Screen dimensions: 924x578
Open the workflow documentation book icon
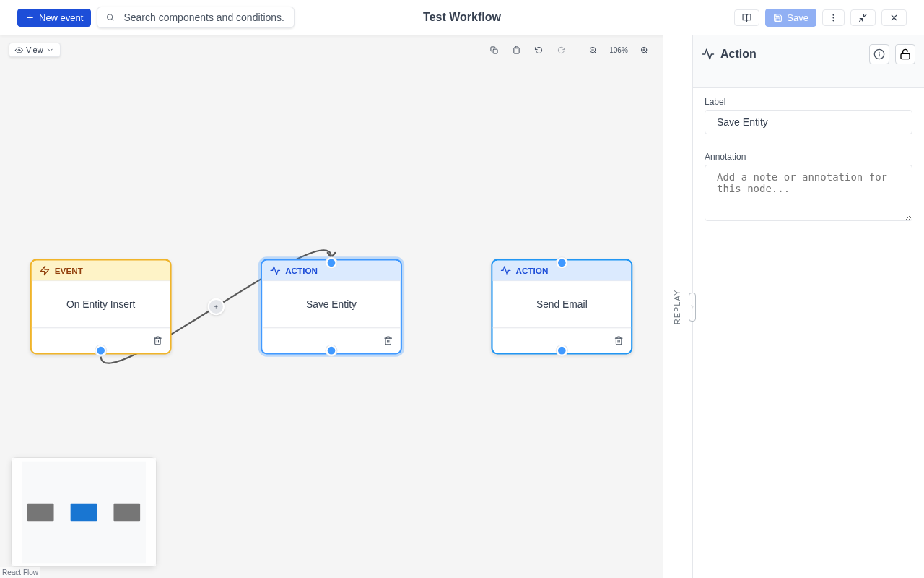(x=747, y=17)
